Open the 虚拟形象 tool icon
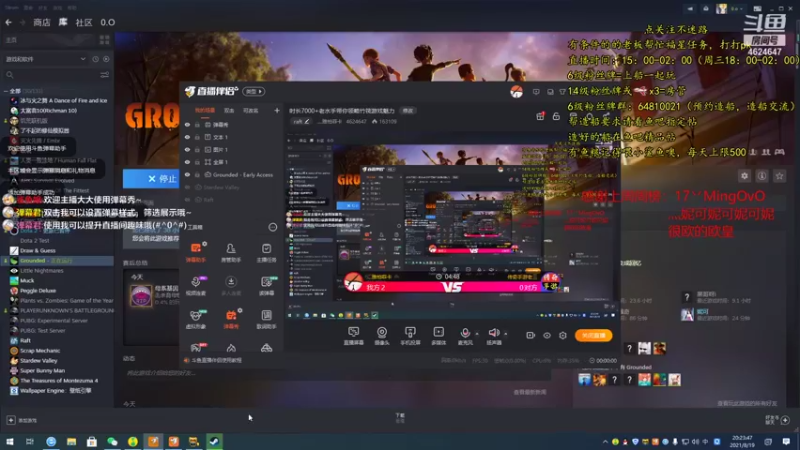 (196, 318)
